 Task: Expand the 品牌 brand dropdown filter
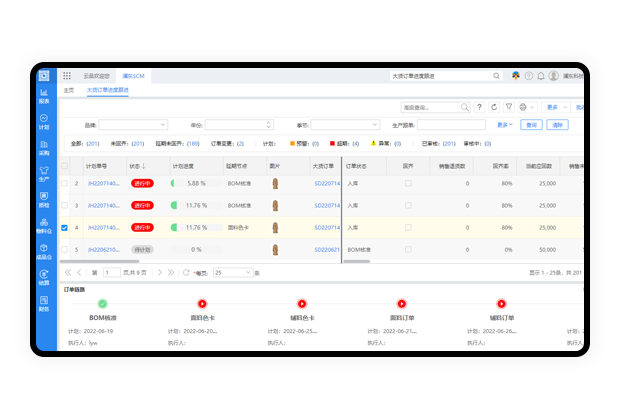(x=163, y=125)
